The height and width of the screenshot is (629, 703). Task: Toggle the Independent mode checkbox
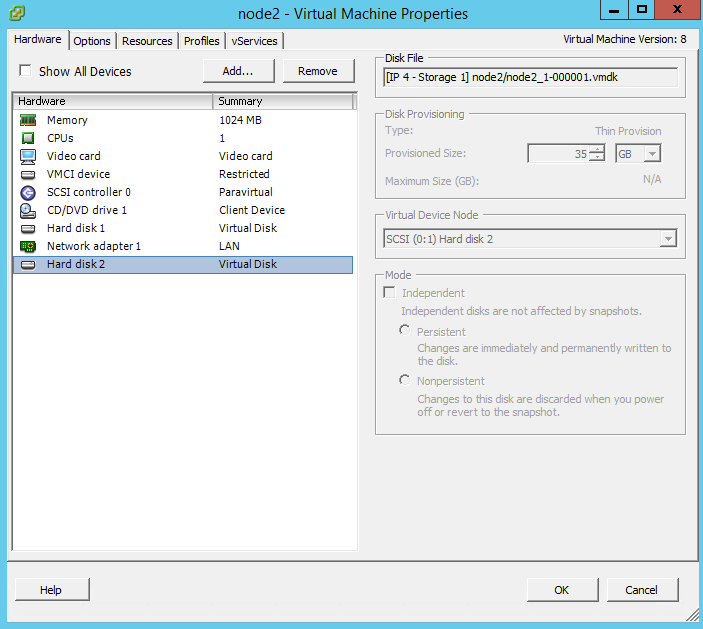389,293
